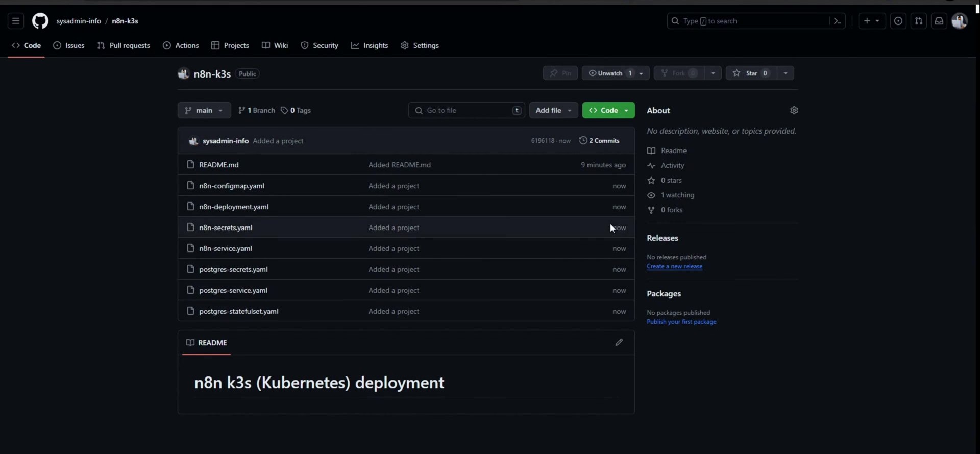This screenshot has width=980, height=454.
Task: Click the plus create-new icon
Action: tap(867, 21)
